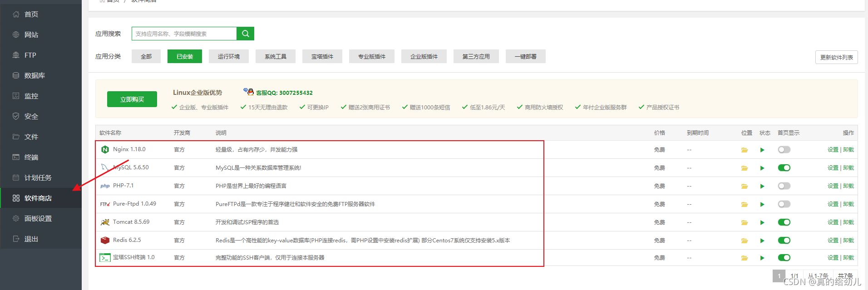This screenshot has height=290, width=868.
Task: Open the Nginx 1.18.0 folder location icon
Action: (x=745, y=150)
